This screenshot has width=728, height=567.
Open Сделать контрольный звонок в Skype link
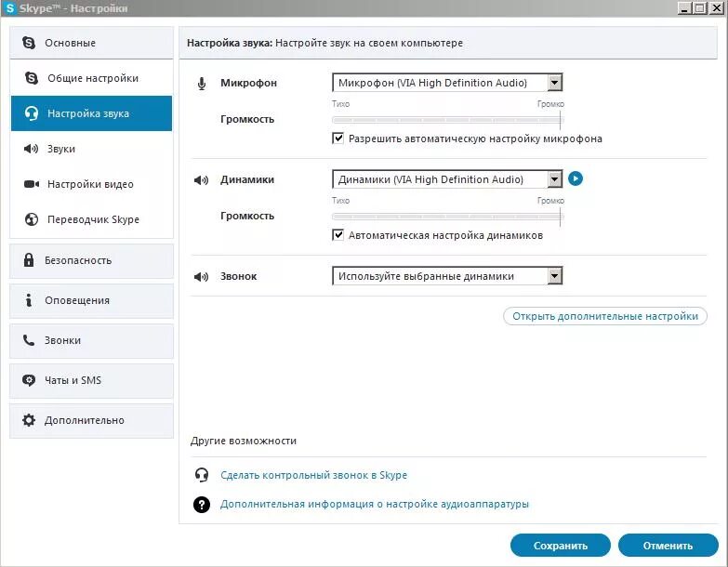(314, 475)
